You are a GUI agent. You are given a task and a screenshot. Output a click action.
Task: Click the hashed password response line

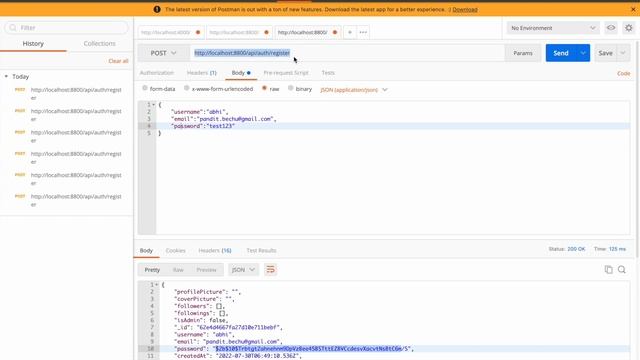click(294, 349)
